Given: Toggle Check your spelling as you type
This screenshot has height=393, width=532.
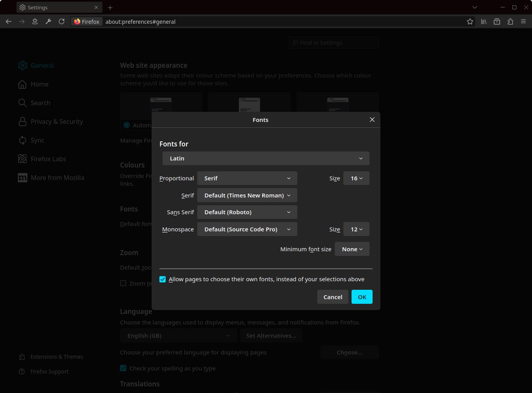Looking at the screenshot, I should 123,368.
